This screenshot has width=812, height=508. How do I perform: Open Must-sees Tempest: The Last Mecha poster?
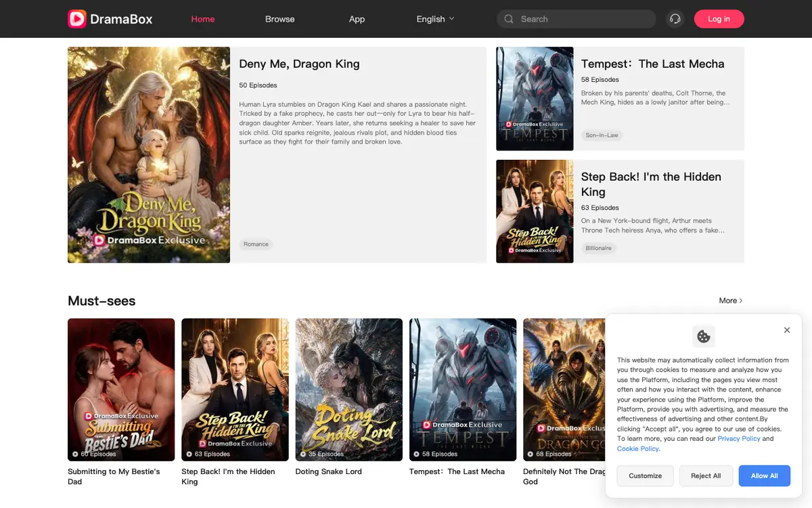click(x=463, y=389)
